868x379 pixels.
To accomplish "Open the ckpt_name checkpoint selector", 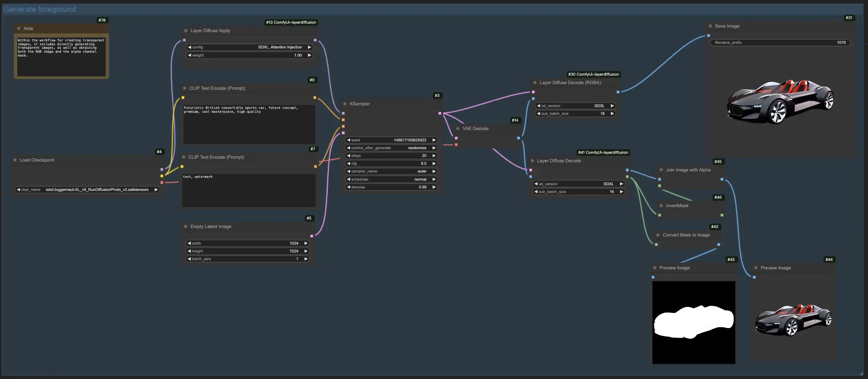I will click(x=87, y=190).
